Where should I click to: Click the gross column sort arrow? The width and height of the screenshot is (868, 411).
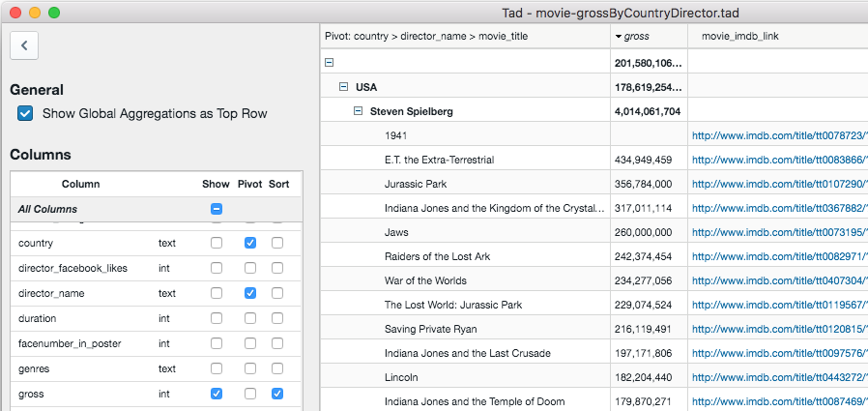click(x=619, y=37)
